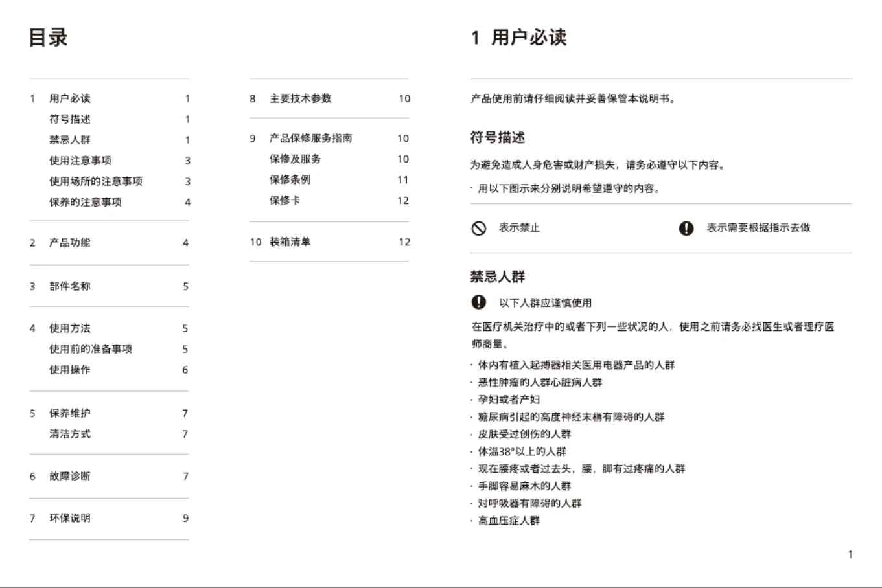Open chapter 3 部件名称
This screenshot has height=588, width=882.
click(70, 286)
